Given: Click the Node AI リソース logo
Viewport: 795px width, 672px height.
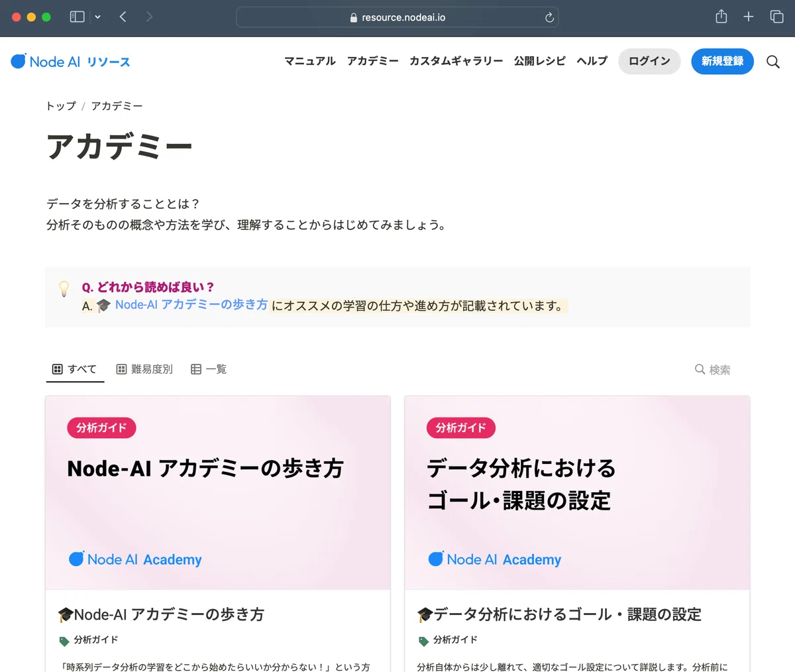Looking at the screenshot, I should click(x=71, y=62).
